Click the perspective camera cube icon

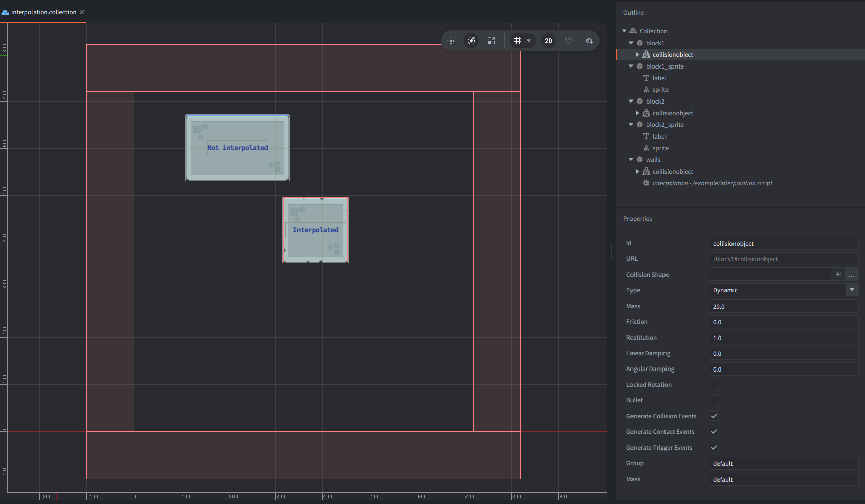(569, 41)
